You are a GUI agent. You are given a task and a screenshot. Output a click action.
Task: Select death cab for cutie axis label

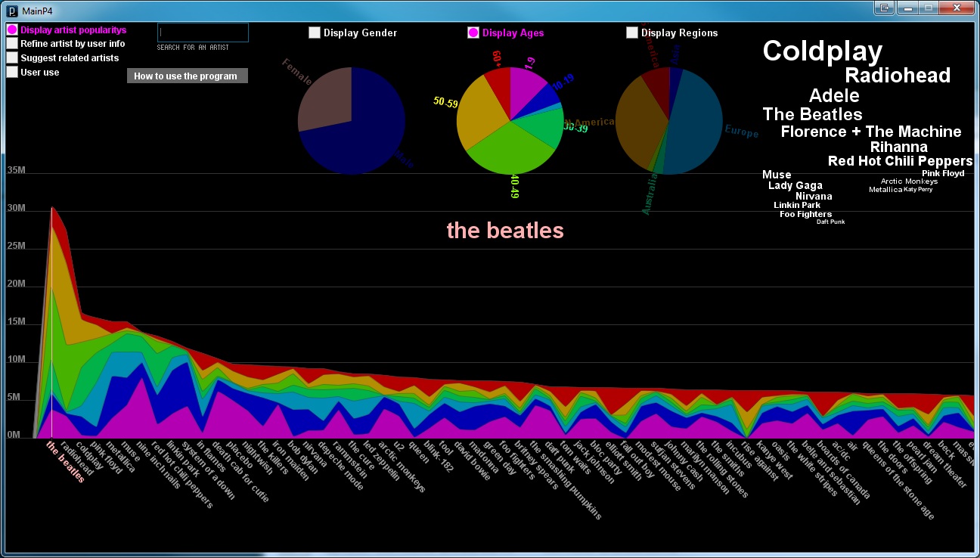point(240,472)
